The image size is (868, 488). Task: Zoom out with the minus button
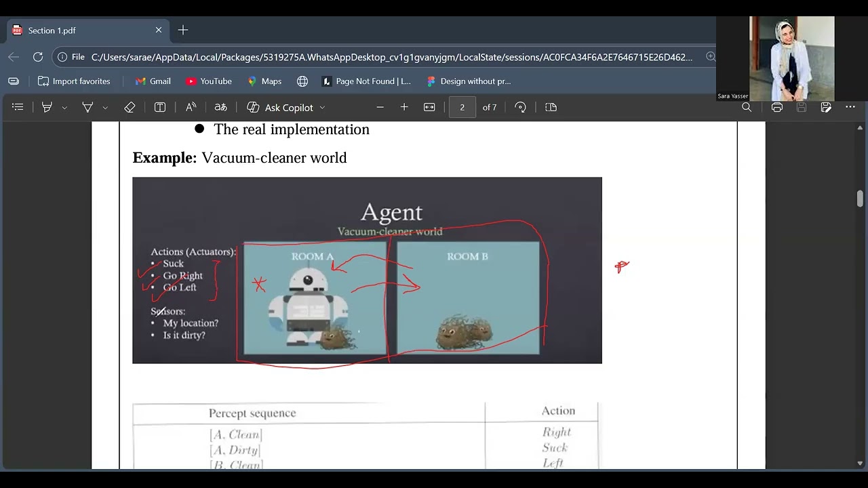(x=380, y=107)
